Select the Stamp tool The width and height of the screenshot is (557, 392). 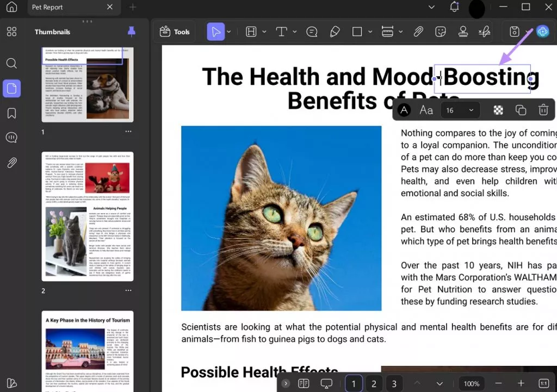[463, 32]
